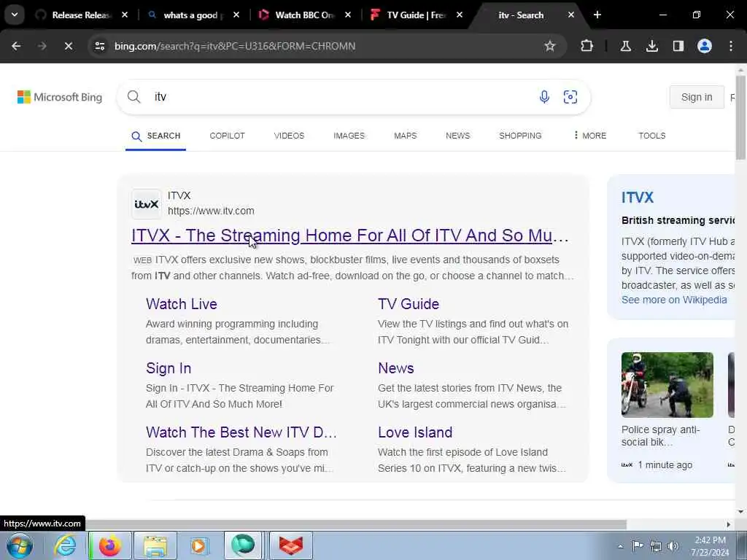The image size is (747, 560).
Task: Expand the MORE menu
Action: 589,136
